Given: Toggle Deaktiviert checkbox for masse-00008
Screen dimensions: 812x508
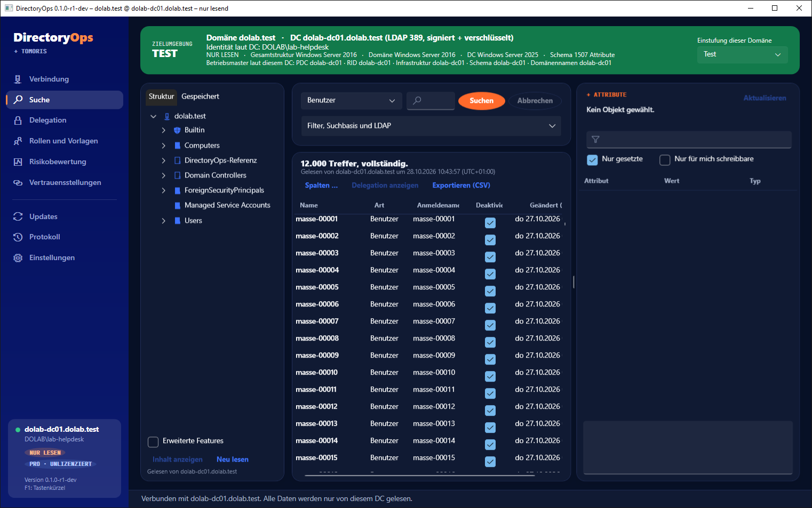Looking at the screenshot, I should 490,342.
